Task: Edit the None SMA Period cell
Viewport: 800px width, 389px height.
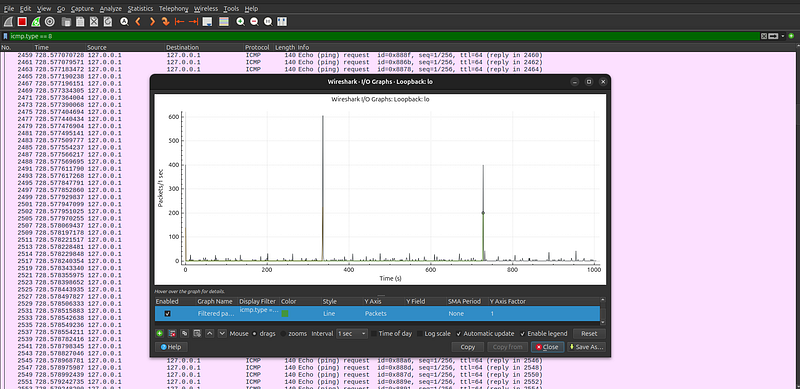Action: (x=467, y=313)
